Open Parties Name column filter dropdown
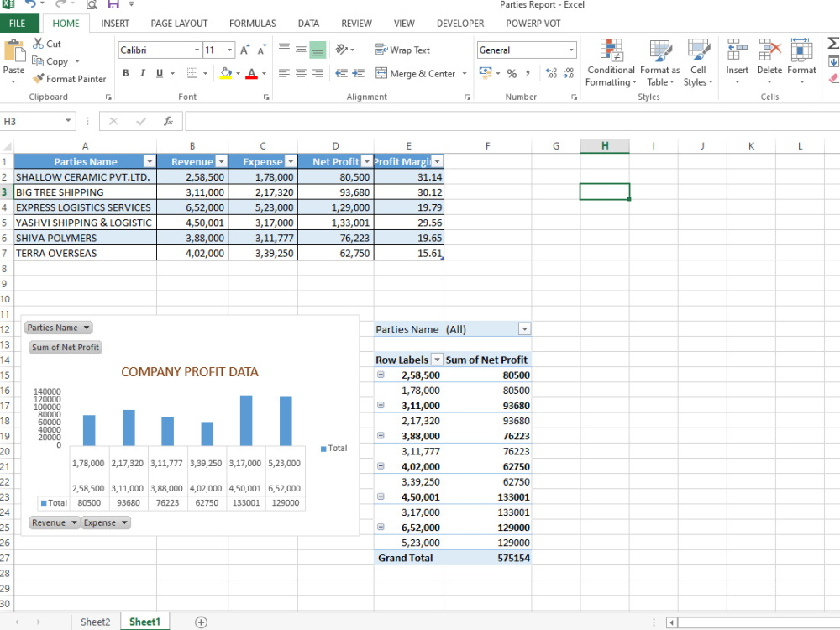Screen dimensions: 840x630 pos(150,161)
